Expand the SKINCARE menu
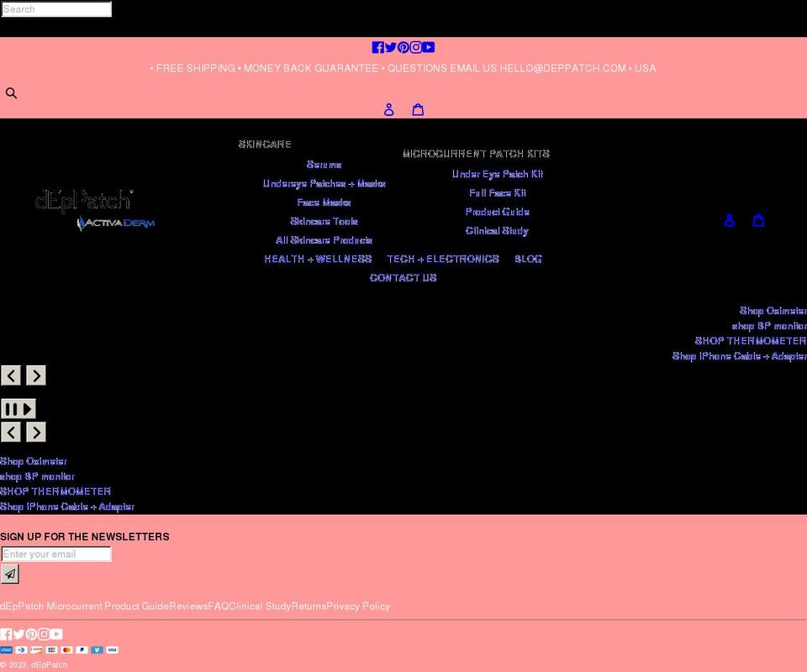807x672 pixels. pos(265,144)
